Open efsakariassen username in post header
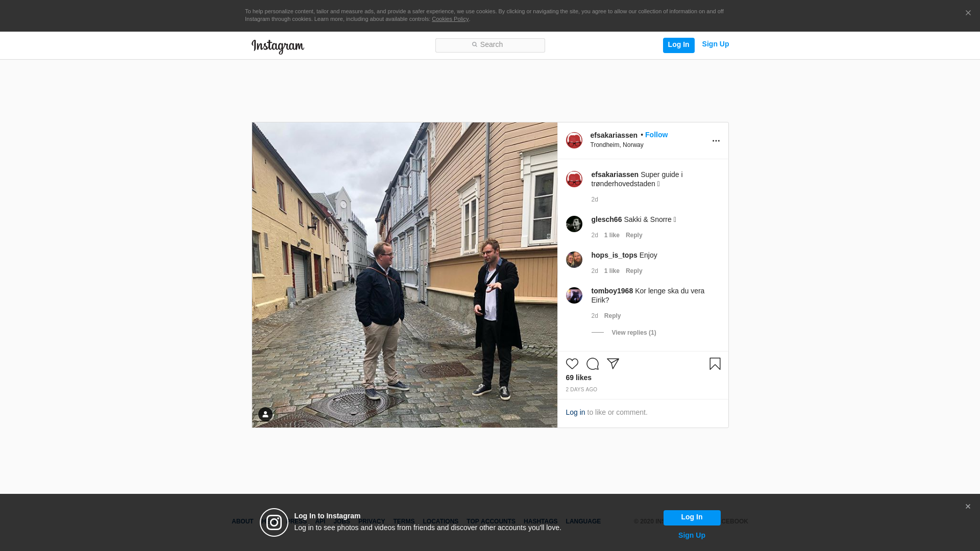The width and height of the screenshot is (980, 551). [x=614, y=135]
